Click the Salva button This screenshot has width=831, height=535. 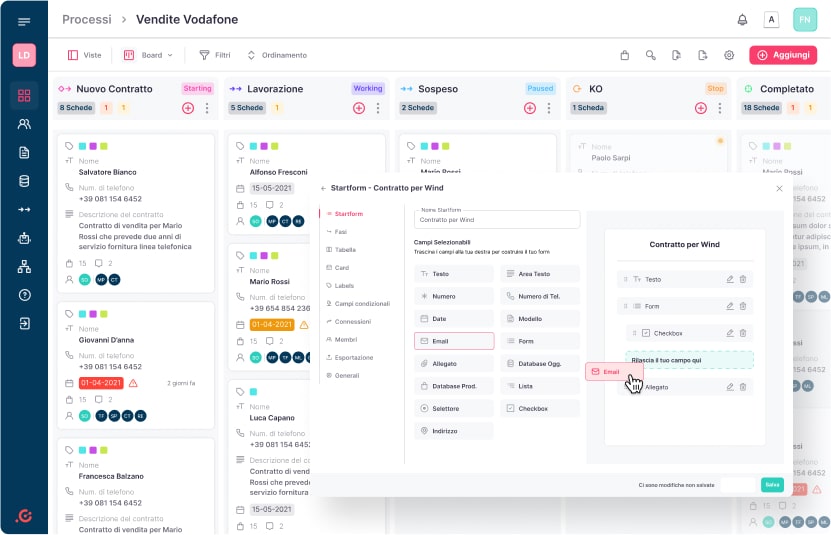(772, 485)
